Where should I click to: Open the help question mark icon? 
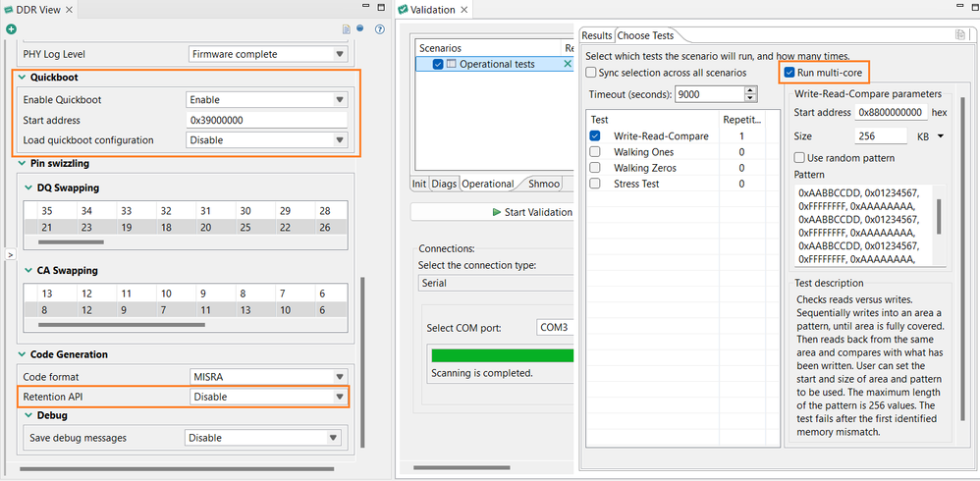coord(379,29)
